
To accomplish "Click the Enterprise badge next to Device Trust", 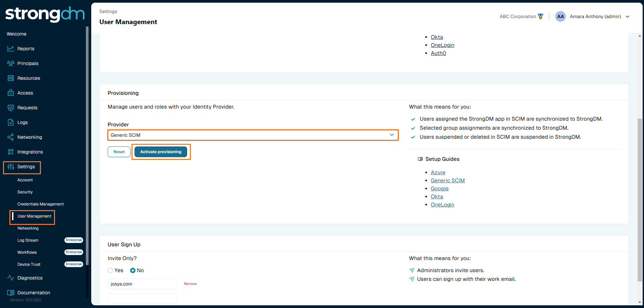I will click(74, 264).
